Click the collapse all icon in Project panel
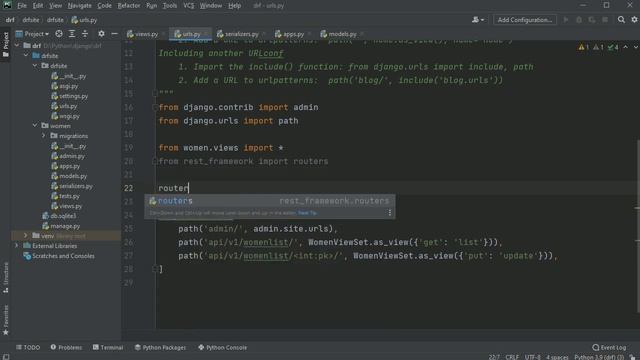This screenshot has width=640, height=360. click(85, 34)
